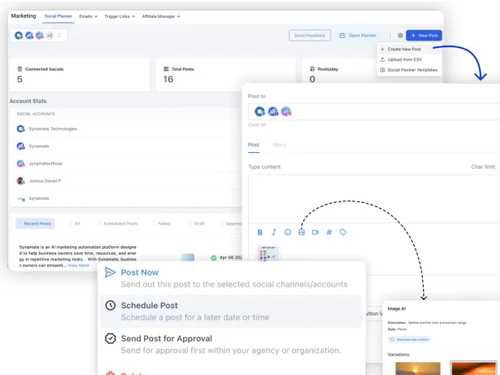
Task: Open settings gear beside New Post button
Action: coord(400,35)
